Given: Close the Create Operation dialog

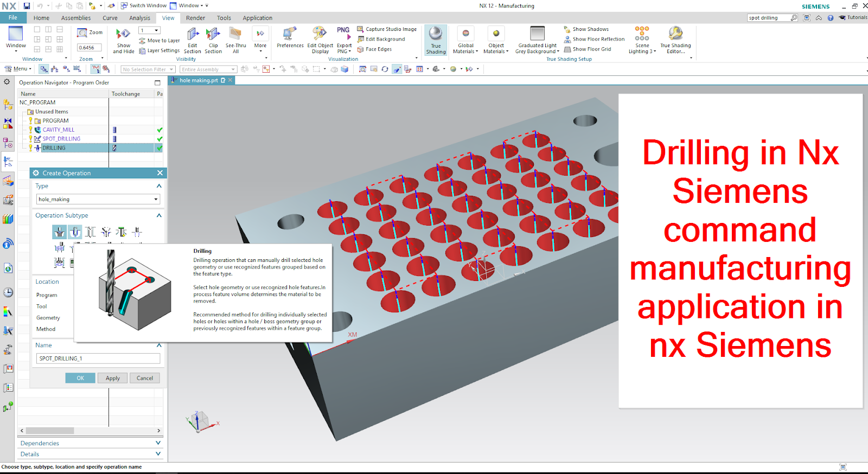Looking at the screenshot, I should click(160, 173).
